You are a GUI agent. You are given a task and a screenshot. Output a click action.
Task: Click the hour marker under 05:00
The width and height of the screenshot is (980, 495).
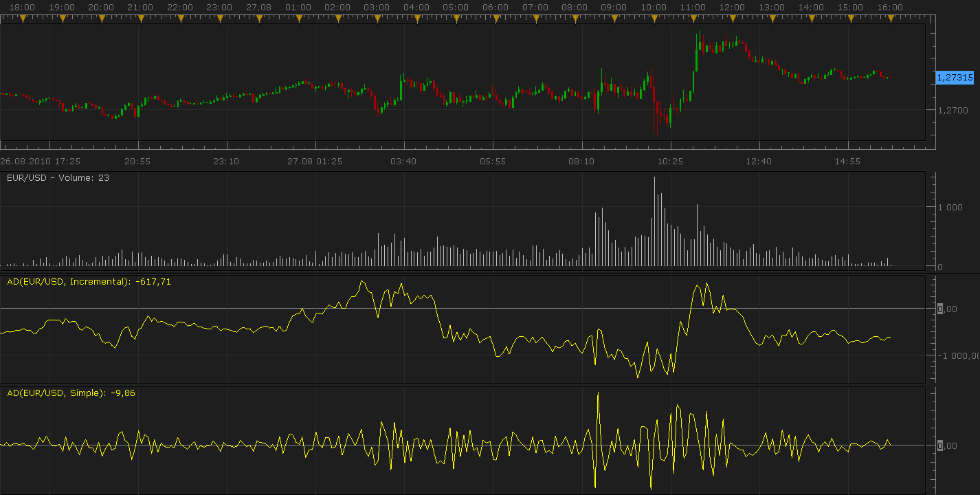(x=456, y=19)
